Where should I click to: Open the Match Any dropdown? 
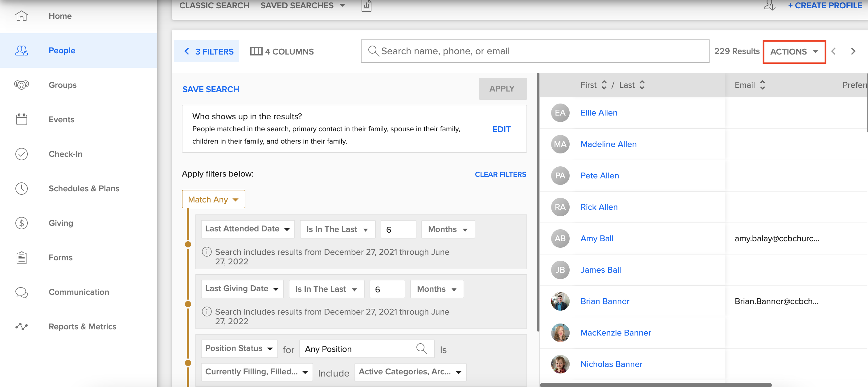tap(213, 199)
